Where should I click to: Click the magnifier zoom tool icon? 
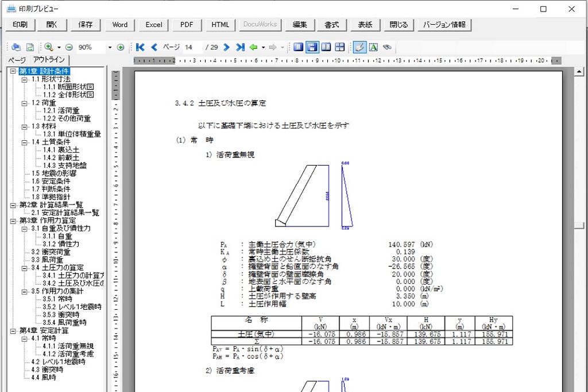[48, 47]
